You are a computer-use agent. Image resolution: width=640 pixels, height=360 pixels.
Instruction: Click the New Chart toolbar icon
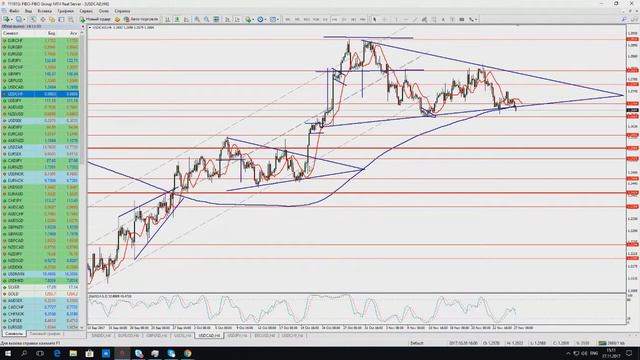7,19
